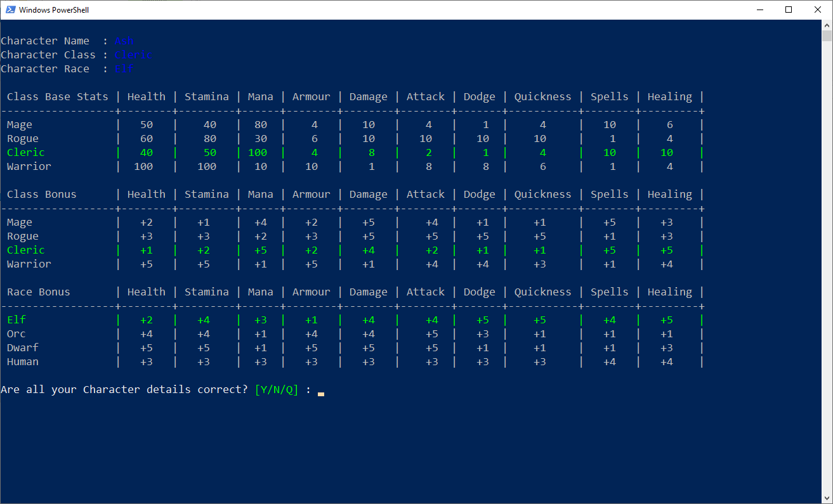Maximize the Windows PowerShell window
Screen dimensions: 833x504
point(789,10)
